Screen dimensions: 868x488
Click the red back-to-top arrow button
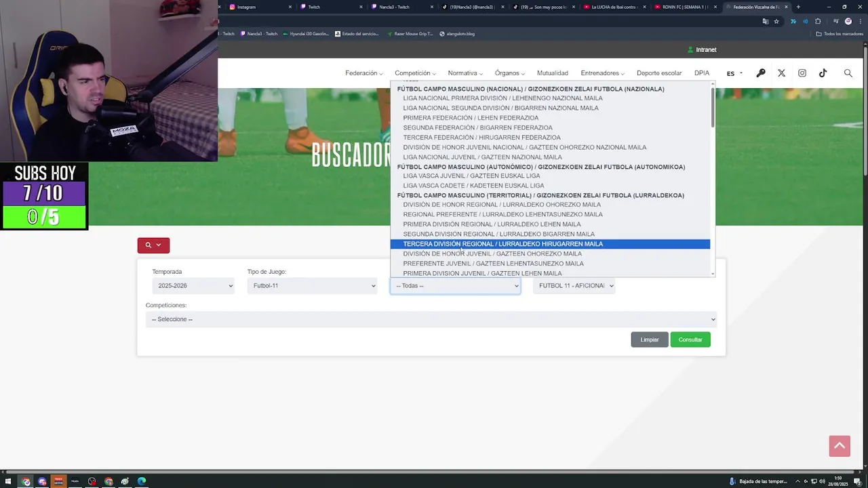(840, 445)
